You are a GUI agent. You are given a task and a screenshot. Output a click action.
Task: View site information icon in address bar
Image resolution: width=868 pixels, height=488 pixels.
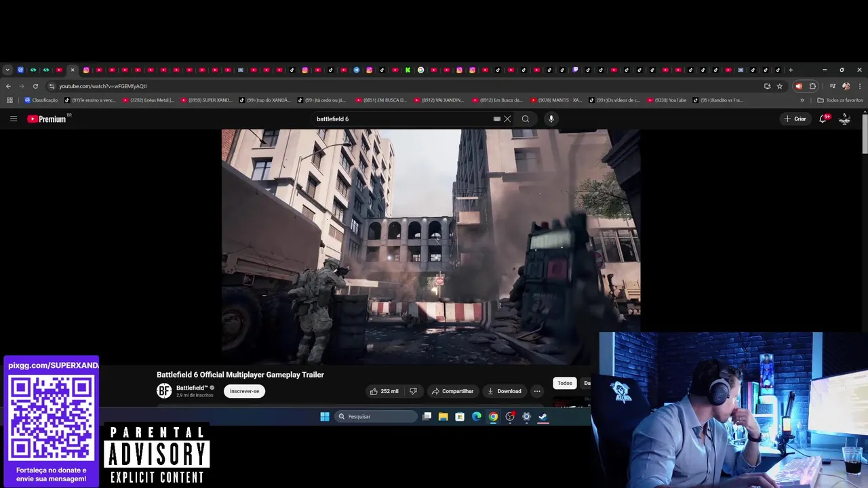[x=52, y=86]
